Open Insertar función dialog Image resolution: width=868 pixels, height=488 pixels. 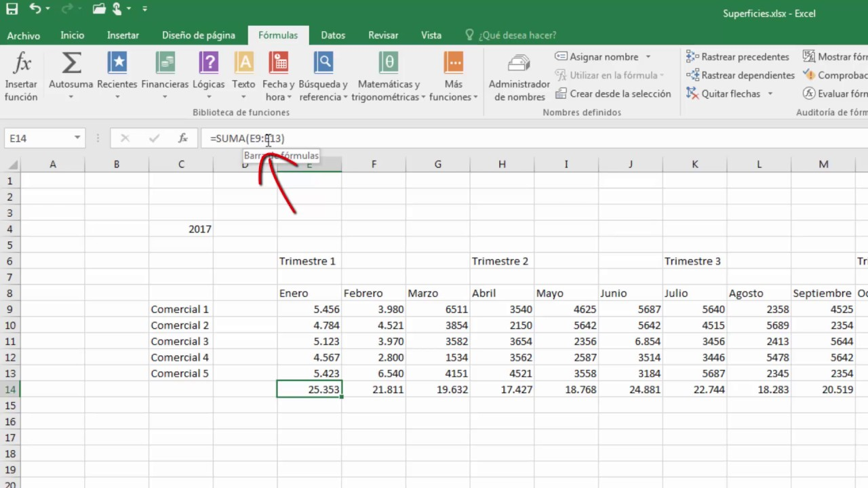(x=21, y=77)
